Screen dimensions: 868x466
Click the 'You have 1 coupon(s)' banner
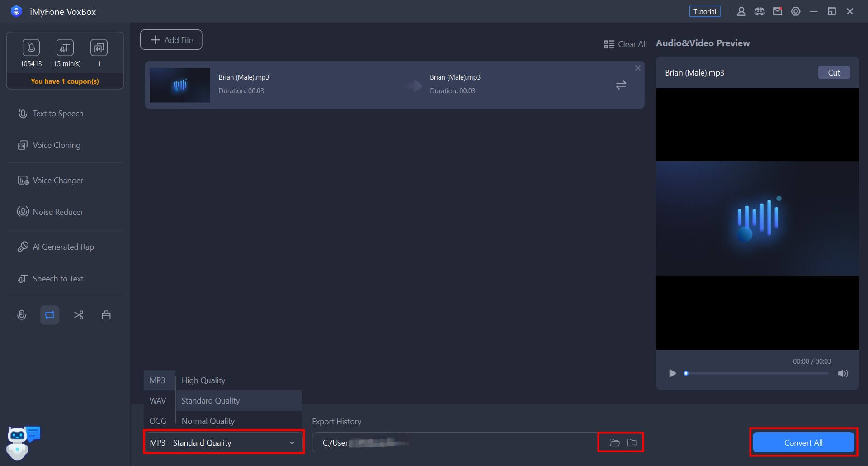point(65,81)
